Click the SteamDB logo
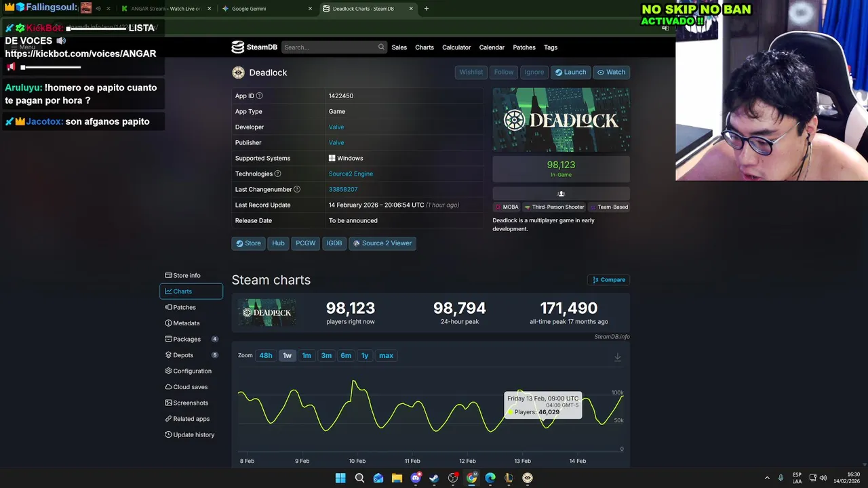The image size is (868, 488). pos(254,47)
